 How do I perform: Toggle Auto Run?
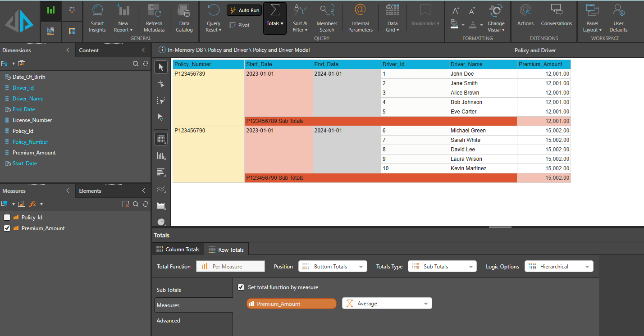[244, 10]
